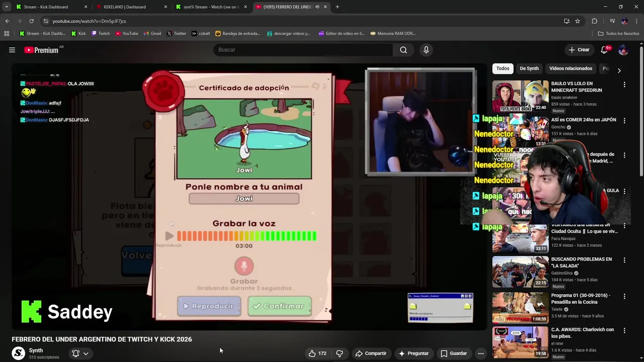Open Chrome three-dot menu

pyautogui.click(x=636, y=21)
